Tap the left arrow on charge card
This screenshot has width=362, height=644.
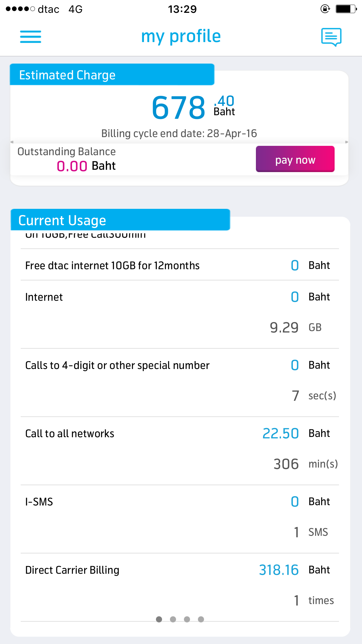12,142
